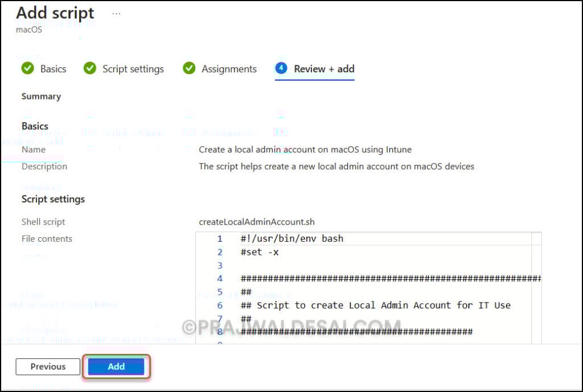This screenshot has width=583, height=392.
Task: Click line number 4 in the code gutter
Action: (x=220, y=279)
